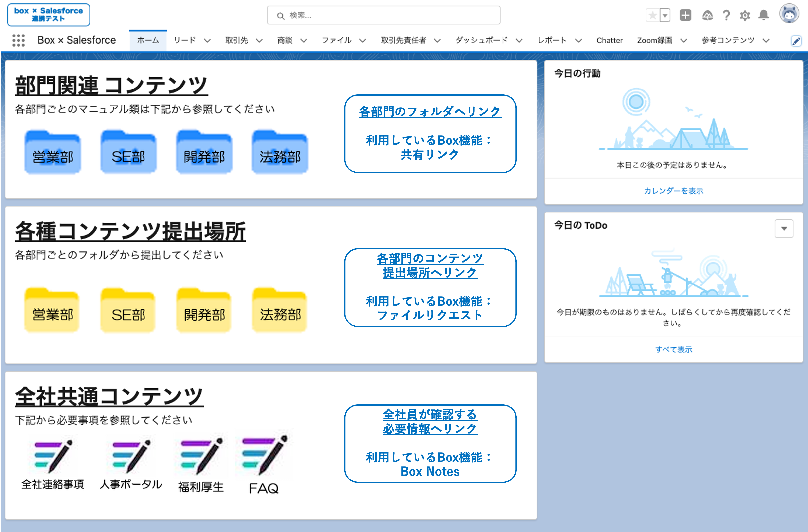The width and height of the screenshot is (808, 532).
Task: Click the global actions plus icon
Action: [685, 15]
